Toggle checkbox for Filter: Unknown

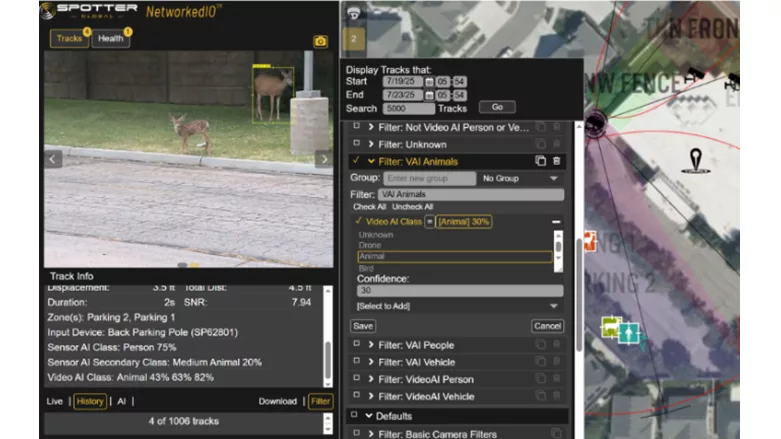(x=356, y=144)
